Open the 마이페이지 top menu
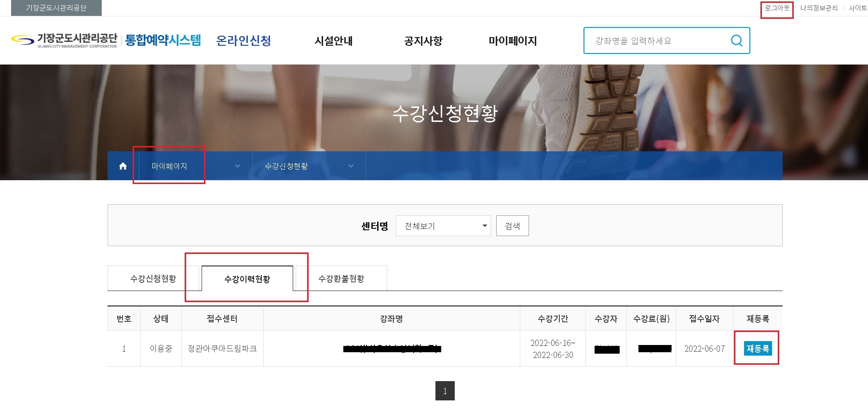The height and width of the screenshot is (411, 868). [x=513, y=41]
